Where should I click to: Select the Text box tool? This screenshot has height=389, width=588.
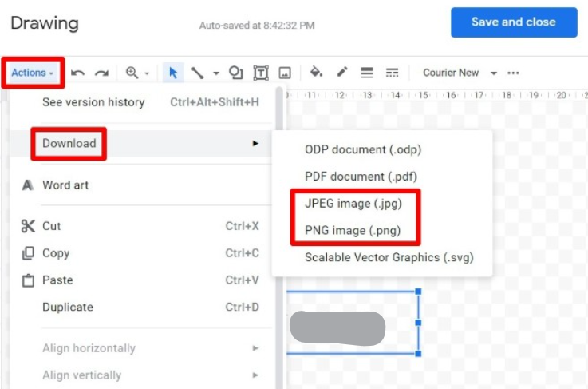click(x=261, y=73)
